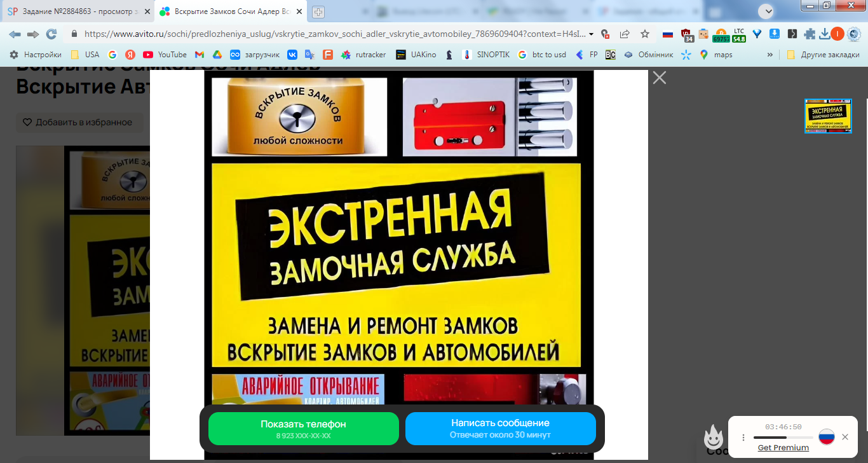Close the Задание №2884863 tab
Viewport: 868px width, 463px height.
click(146, 11)
